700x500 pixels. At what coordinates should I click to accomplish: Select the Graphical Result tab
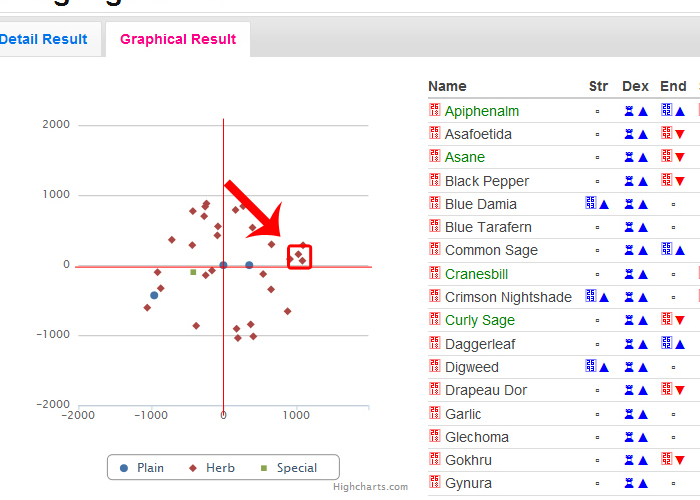(178, 40)
